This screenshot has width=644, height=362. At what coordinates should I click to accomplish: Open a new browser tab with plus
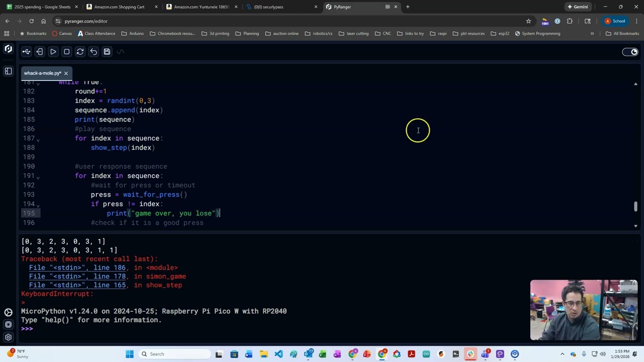[x=408, y=7]
